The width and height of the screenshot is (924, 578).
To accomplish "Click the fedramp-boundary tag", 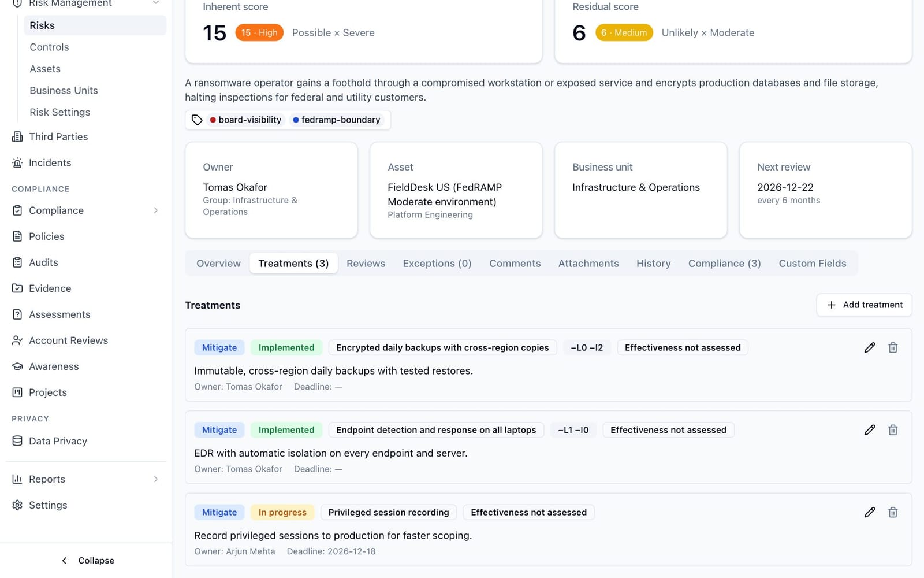I will [336, 120].
